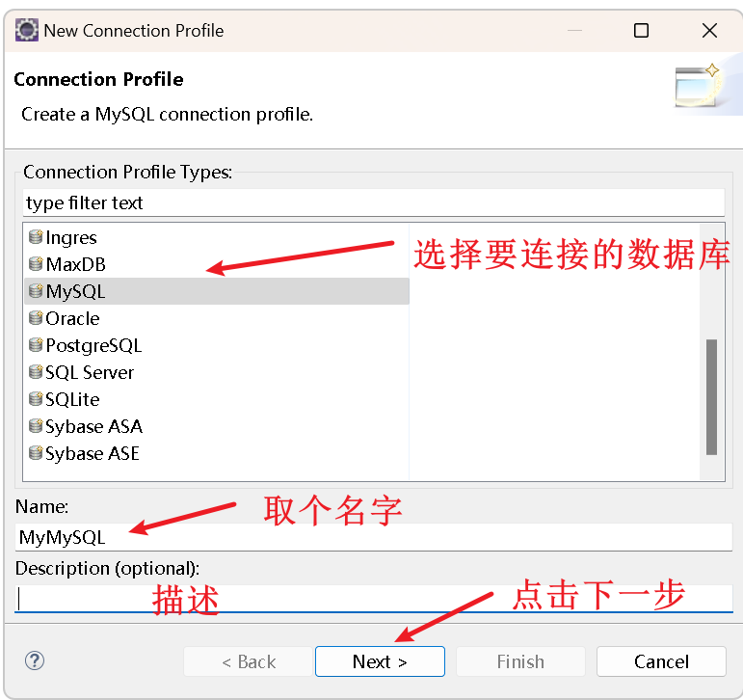The width and height of the screenshot is (743, 700).
Task: Close the New Connection Profile dialog
Action: click(x=709, y=30)
